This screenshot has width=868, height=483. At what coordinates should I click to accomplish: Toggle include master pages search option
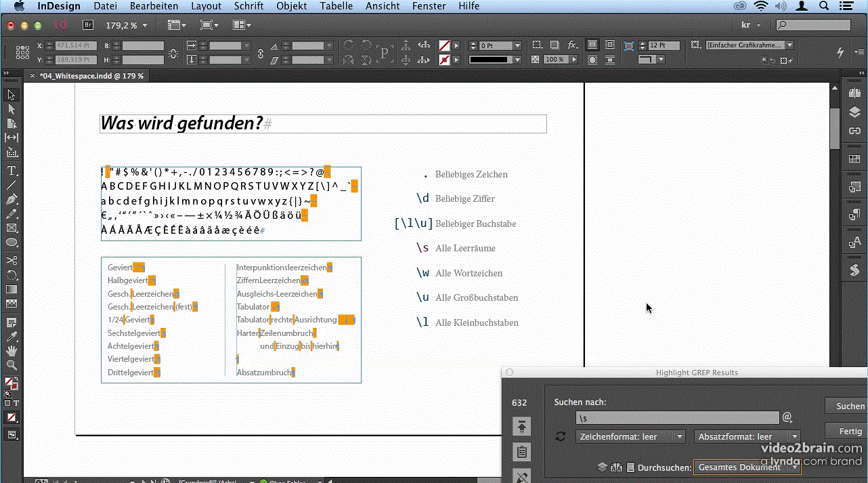tap(616, 467)
